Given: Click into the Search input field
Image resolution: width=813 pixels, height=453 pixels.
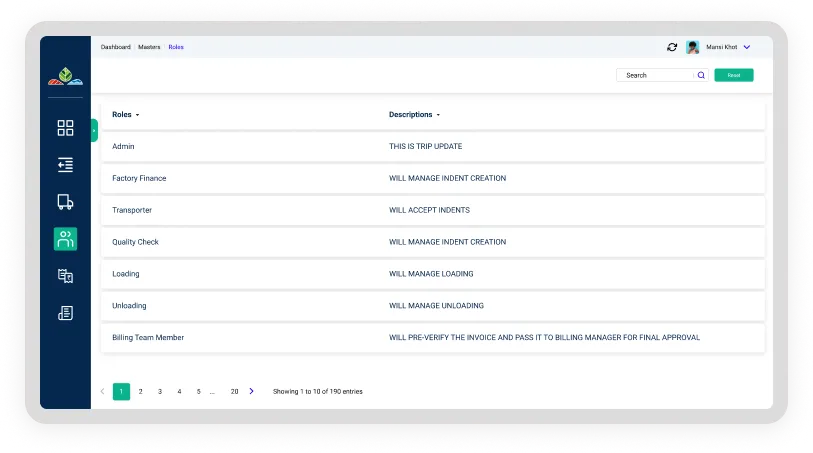Looking at the screenshot, I should (x=655, y=75).
